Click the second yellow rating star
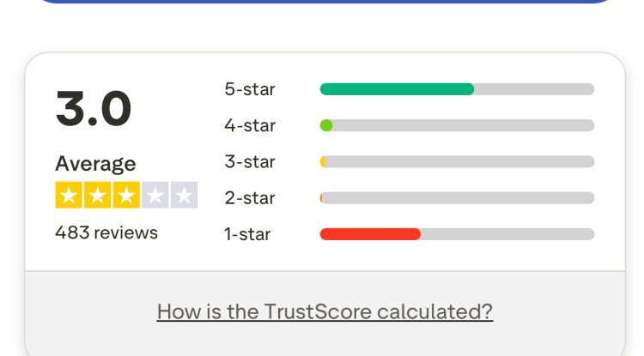644x356 pixels. [x=98, y=196]
